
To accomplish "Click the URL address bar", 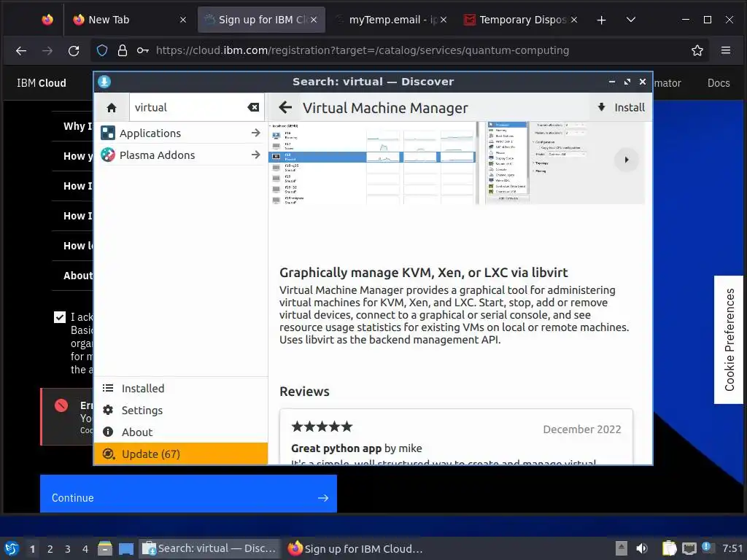I will (362, 50).
